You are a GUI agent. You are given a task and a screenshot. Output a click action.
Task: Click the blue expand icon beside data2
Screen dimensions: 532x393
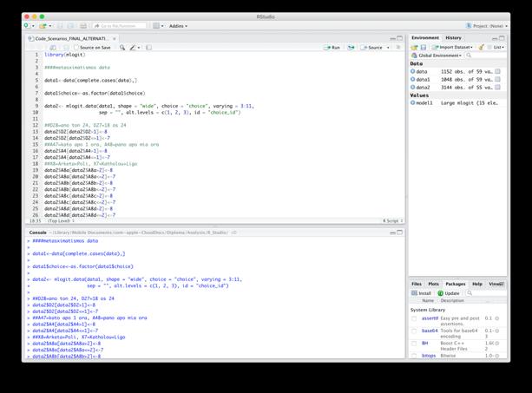point(412,87)
